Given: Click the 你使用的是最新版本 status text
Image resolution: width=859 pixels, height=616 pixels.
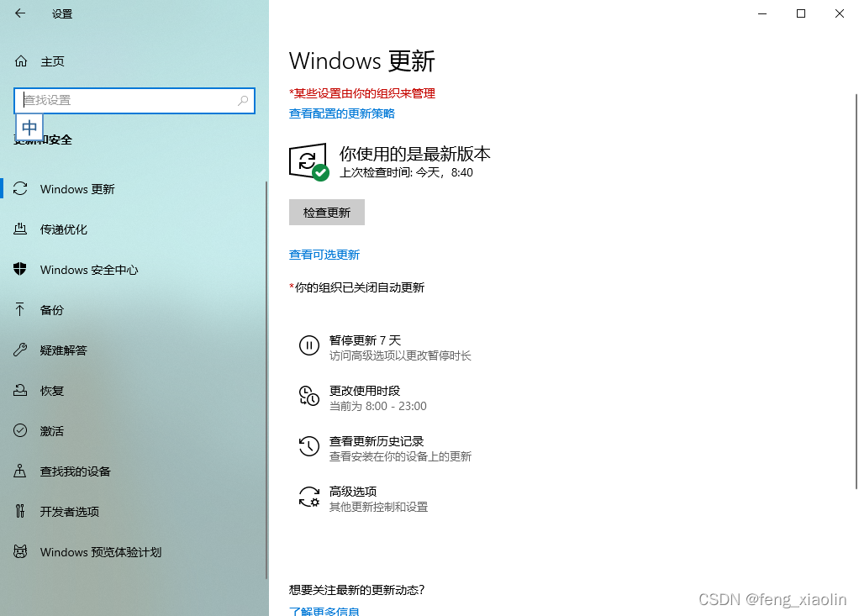Looking at the screenshot, I should tap(414, 154).
